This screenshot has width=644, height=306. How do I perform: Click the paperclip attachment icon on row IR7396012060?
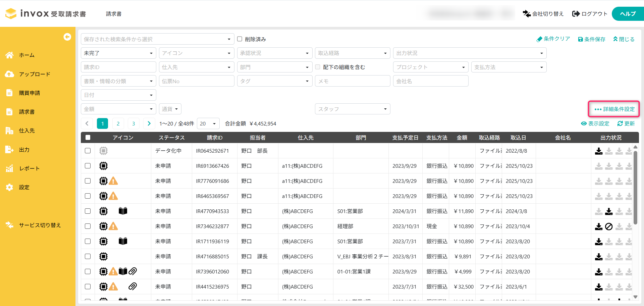(133, 271)
